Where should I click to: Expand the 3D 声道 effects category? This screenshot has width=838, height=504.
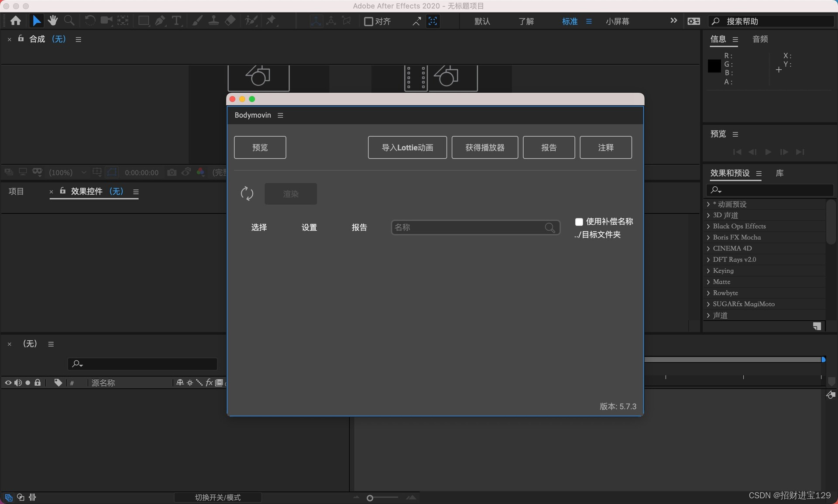tap(708, 215)
